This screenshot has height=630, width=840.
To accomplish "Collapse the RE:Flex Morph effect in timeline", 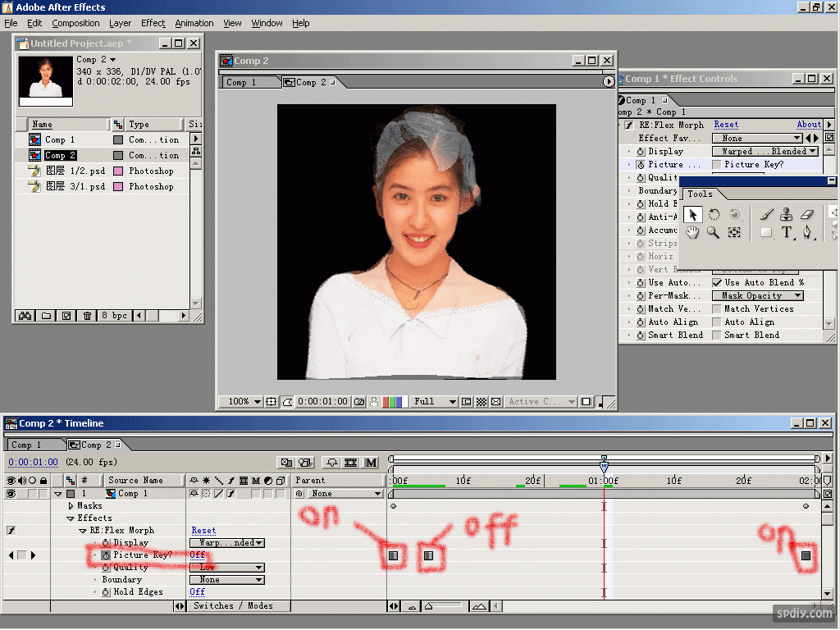I will [x=83, y=531].
